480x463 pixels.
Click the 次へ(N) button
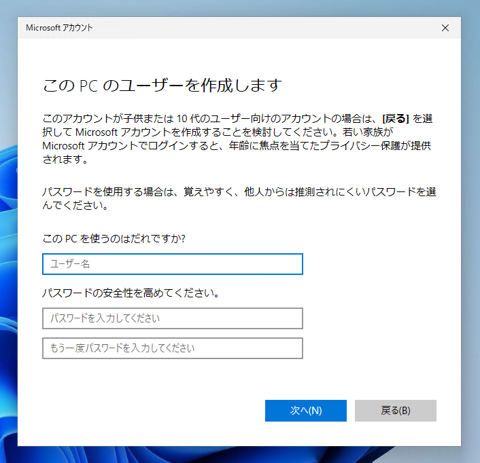pos(306,411)
